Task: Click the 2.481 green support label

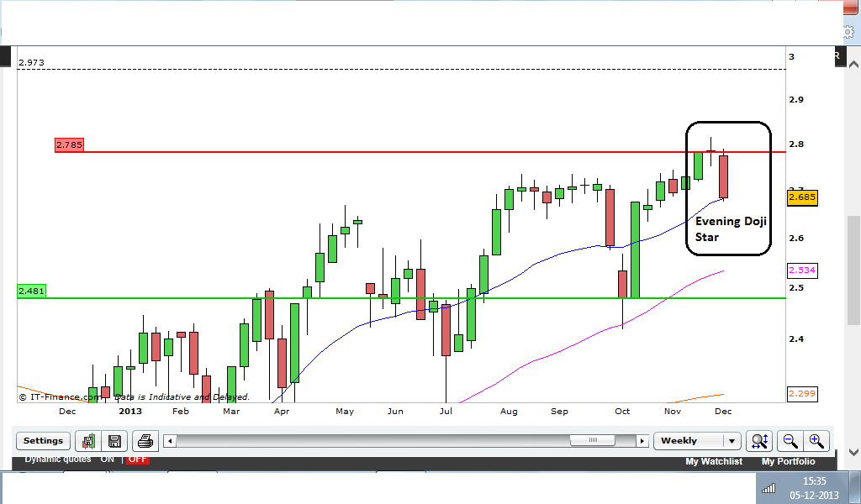Action: tap(31, 291)
